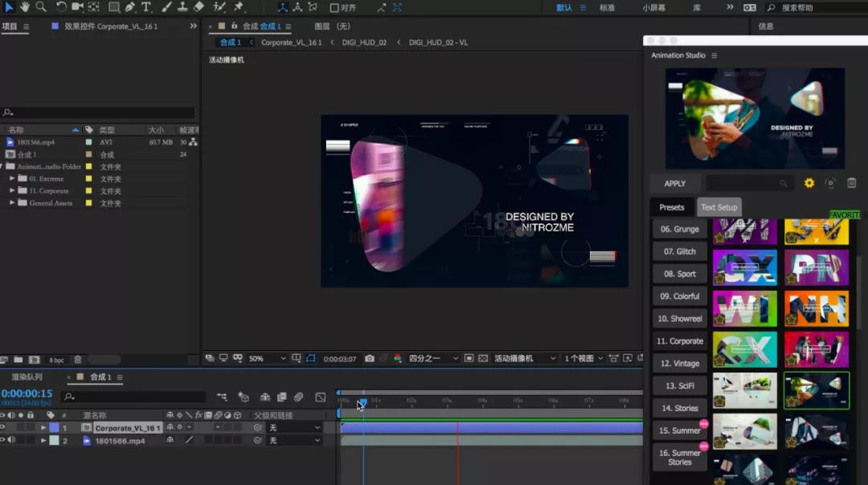
Task: Select the Rotation tool
Action: coord(61,7)
